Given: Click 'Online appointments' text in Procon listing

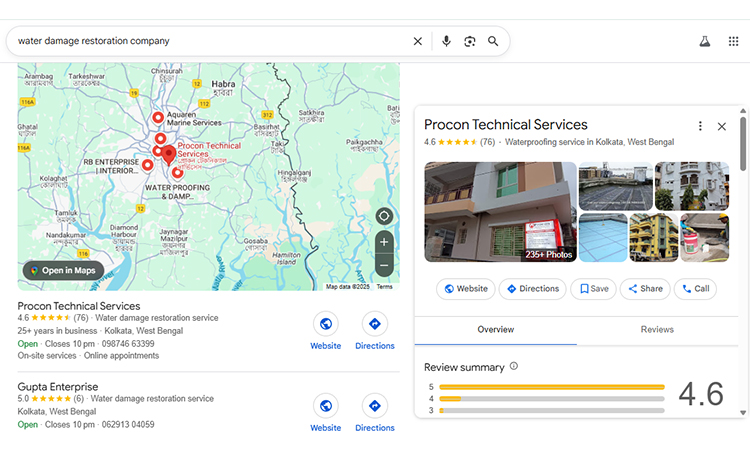Looking at the screenshot, I should coord(121,356).
